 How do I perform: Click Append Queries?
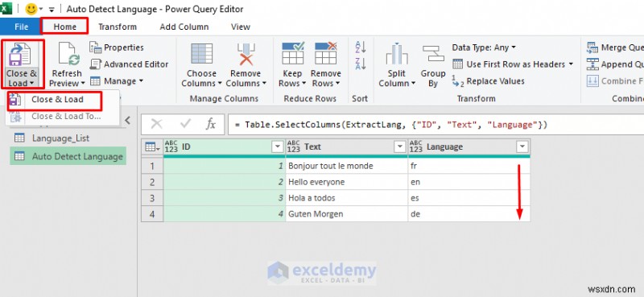pos(614,64)
